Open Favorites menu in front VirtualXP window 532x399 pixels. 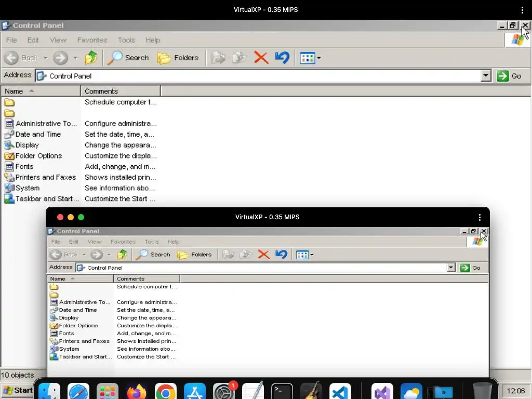point(123,242)
